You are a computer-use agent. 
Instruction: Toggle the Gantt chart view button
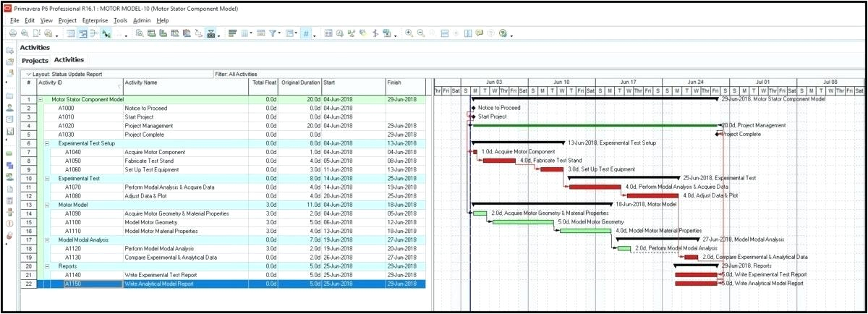(83, 33)
